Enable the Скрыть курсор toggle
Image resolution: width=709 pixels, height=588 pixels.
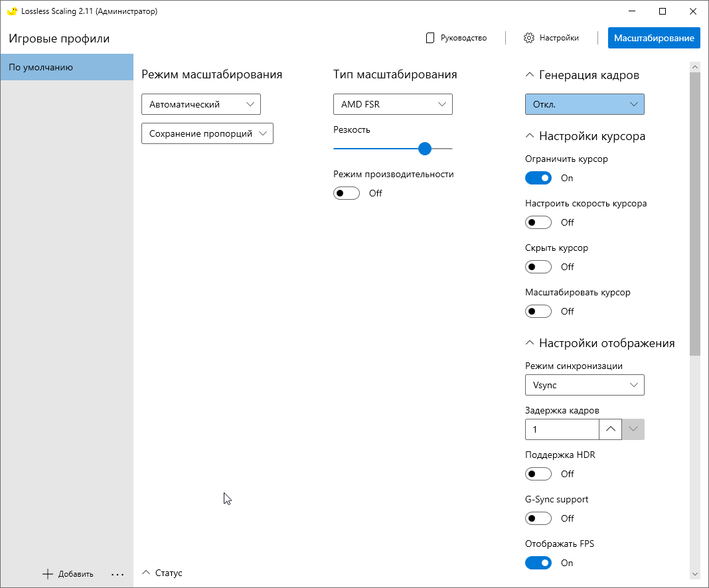pyautogui.click(x=538, y=267)
